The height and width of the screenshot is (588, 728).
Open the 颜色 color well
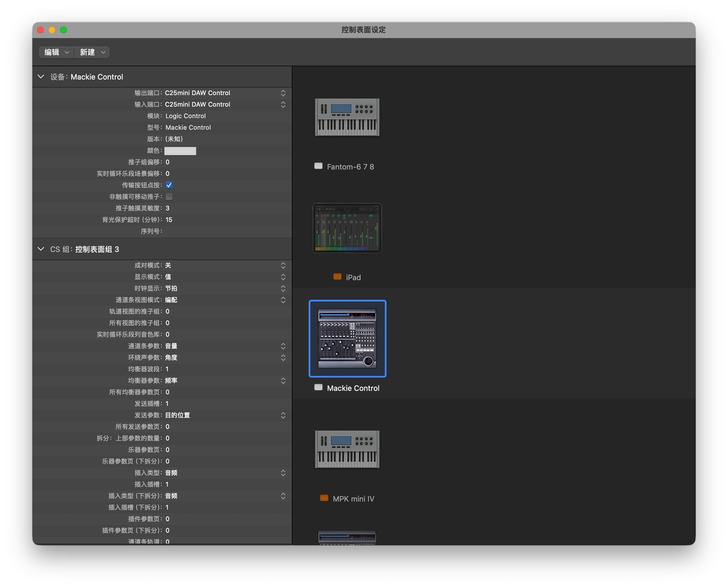(x=180, y=151)
